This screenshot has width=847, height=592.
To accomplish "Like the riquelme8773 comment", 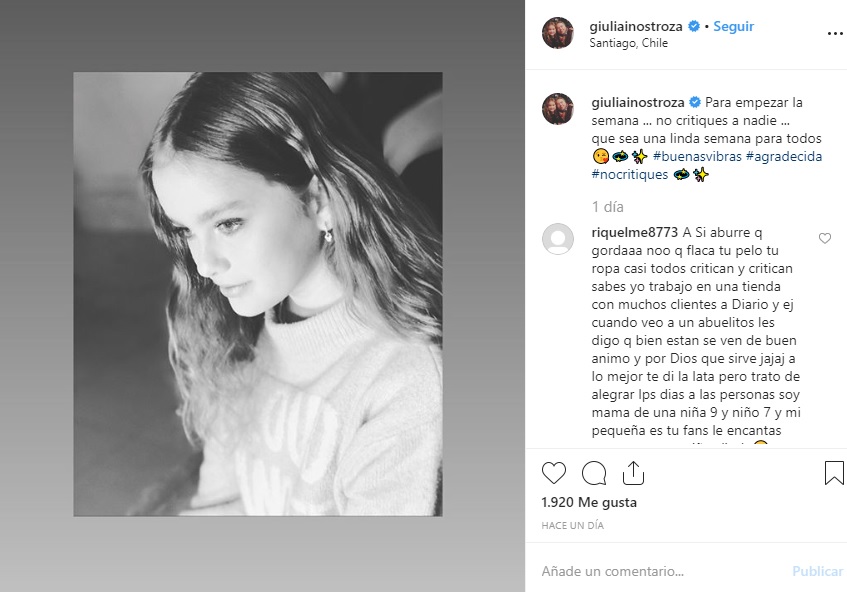I will [x=825, y=239].
